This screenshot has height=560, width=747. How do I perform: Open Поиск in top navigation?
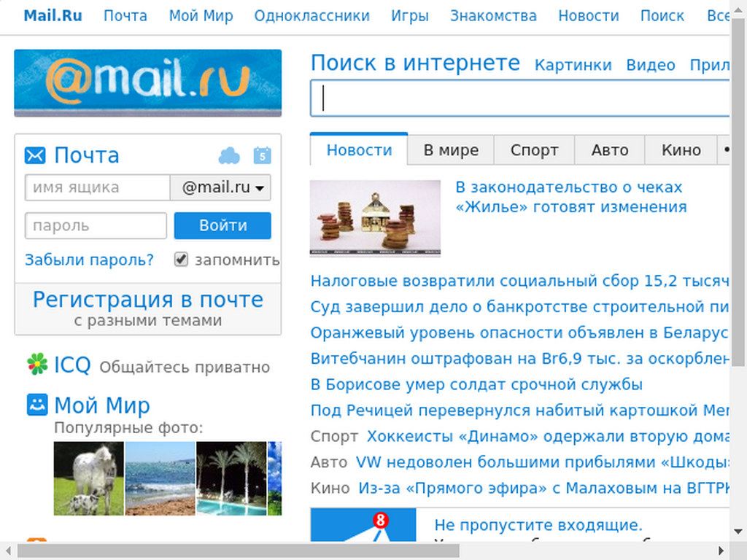(662, 16)
